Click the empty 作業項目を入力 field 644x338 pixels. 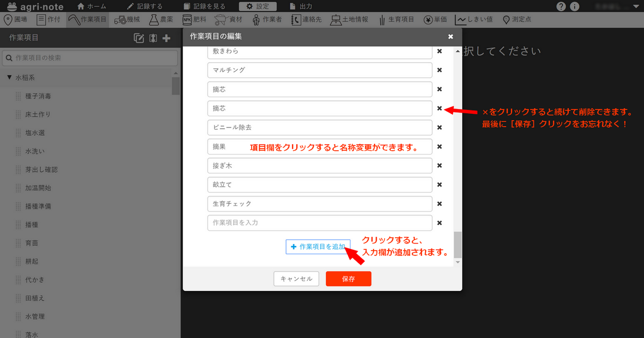[319, 223]
